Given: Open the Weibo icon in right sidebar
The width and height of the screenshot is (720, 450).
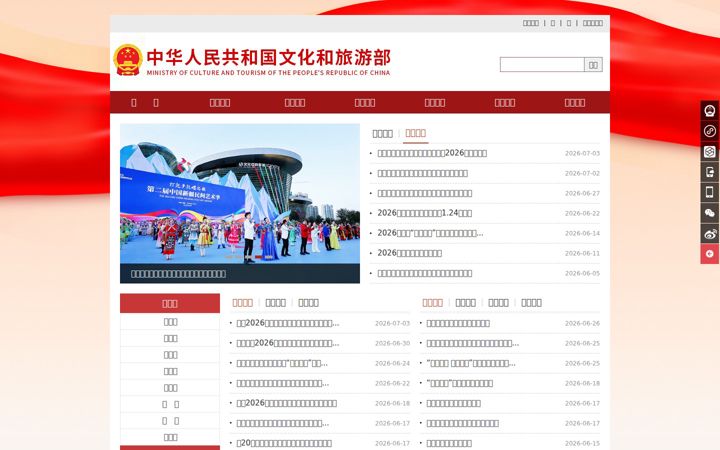Looking at the screenshot, I should (x=709, y=234).
